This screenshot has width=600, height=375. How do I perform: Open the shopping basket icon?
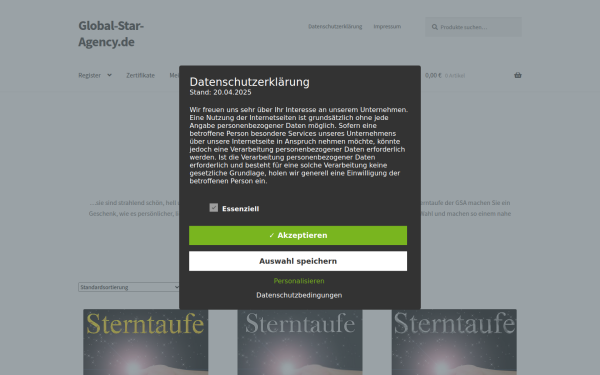point(518,75)
